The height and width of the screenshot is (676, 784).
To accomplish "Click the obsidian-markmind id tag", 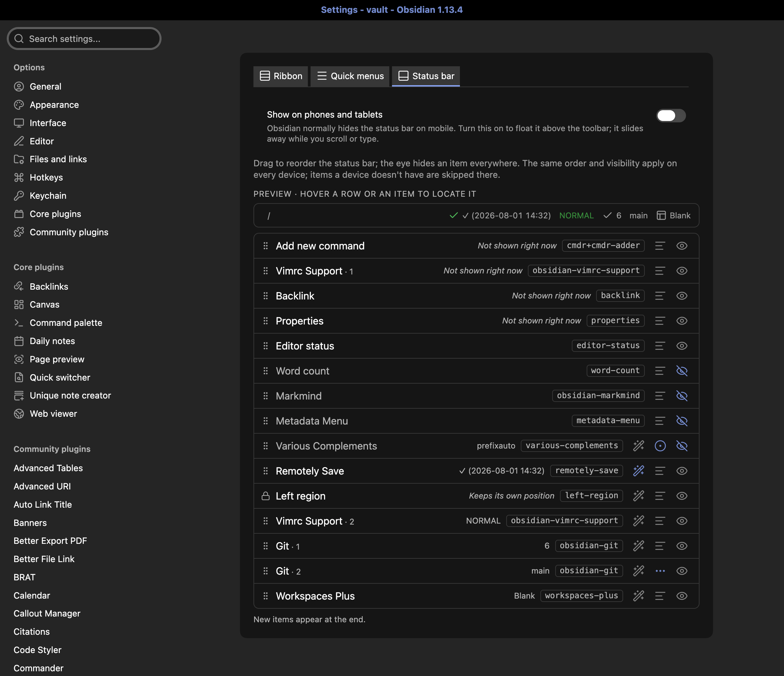I will click(x=598, y=395).
